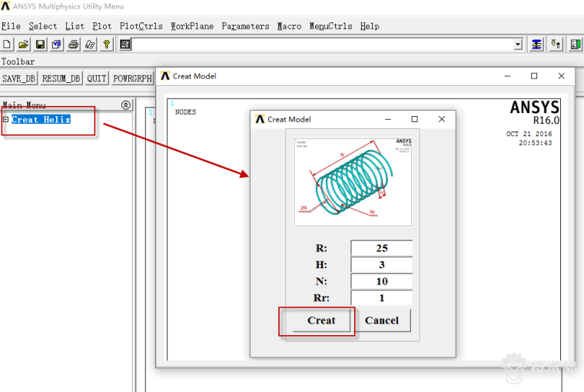
Task: Click the H input field
Action: coord(381,265)
